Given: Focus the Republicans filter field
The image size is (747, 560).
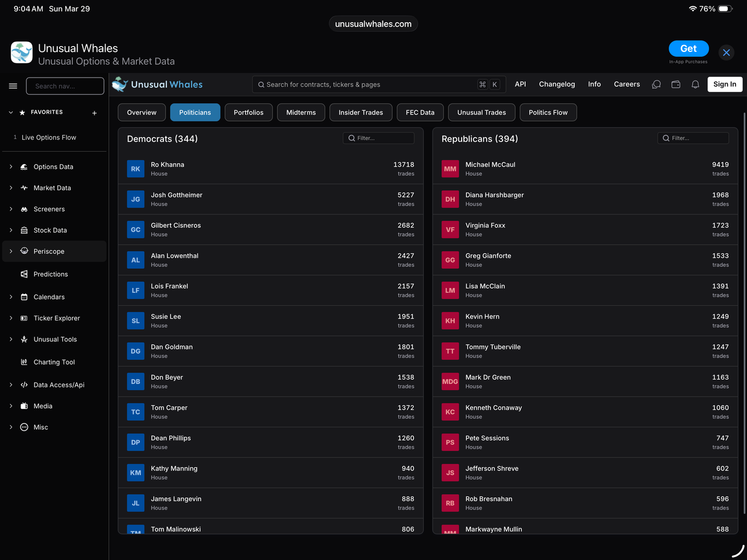Looking at the screenshot, I should [x=693, y=138].
